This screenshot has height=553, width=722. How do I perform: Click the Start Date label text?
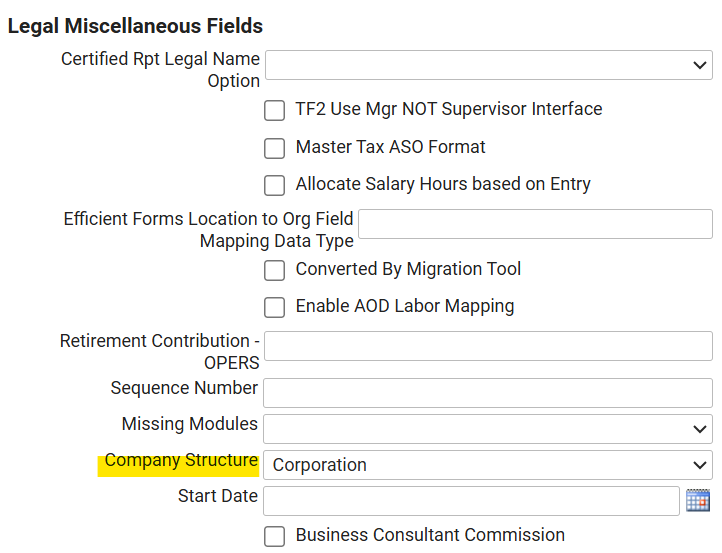pos(217,496)
